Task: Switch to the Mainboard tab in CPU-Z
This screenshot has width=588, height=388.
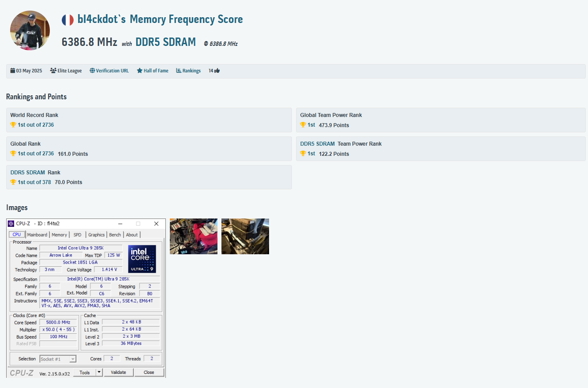Action: [37, 235]
